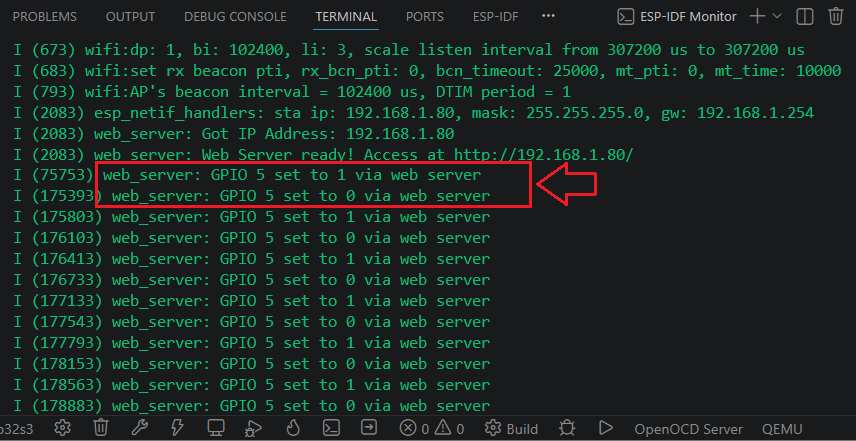This screenshot has width=856, height=441.
Task: Click the log line with timestamp (178883)
Action: [x=251, y=406]
